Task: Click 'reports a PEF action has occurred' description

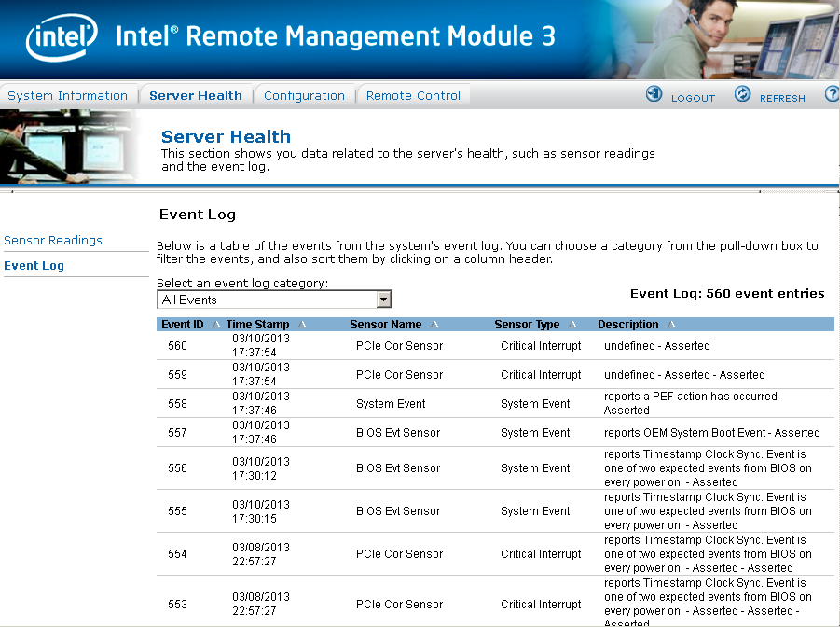Action: point(694,403)
